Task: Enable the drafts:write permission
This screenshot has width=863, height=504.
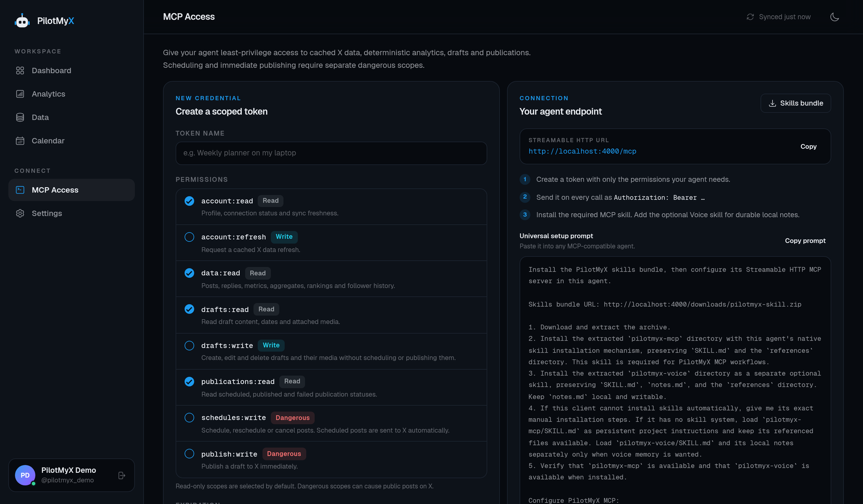Action: 189,345
